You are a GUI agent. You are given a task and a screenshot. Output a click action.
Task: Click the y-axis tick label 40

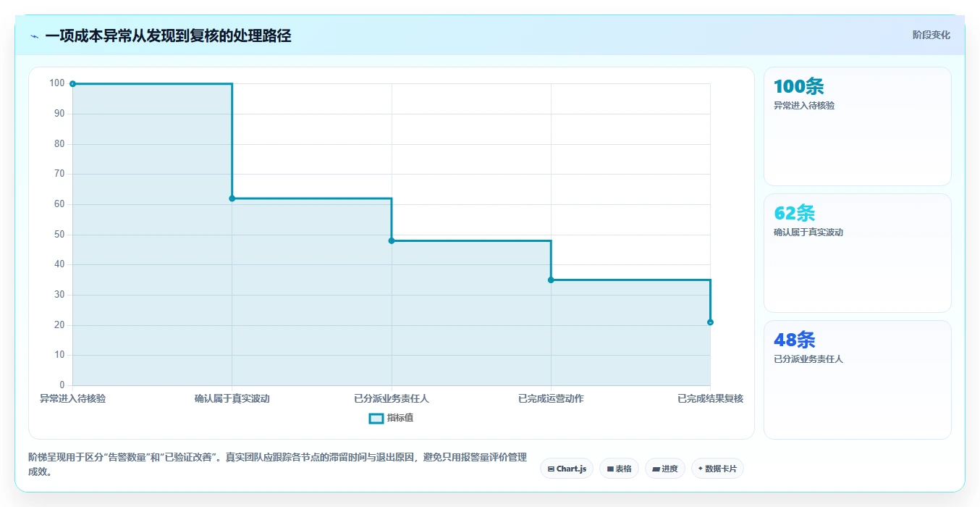[x=59, y=264]
